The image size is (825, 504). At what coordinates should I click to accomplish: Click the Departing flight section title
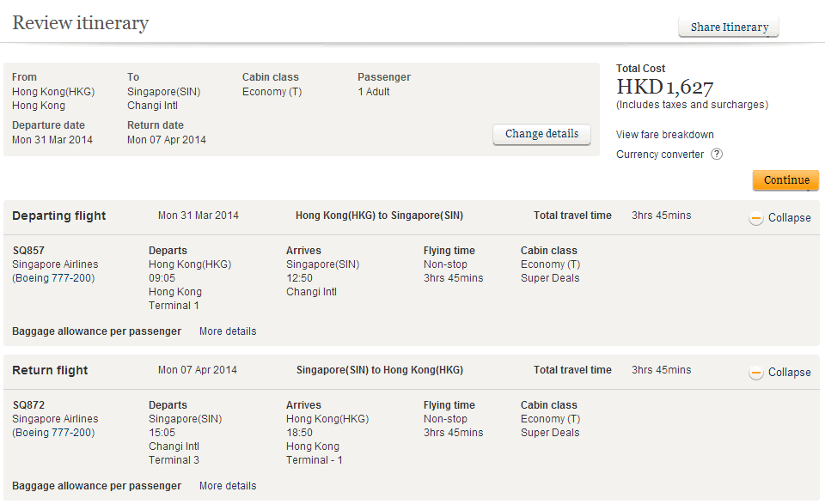(x=59, y=216)
